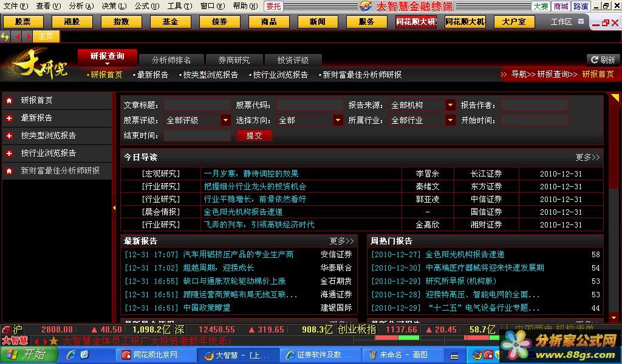
Task: Collapse the left sidebar with the arrow handle
Action: coord(114,207)
